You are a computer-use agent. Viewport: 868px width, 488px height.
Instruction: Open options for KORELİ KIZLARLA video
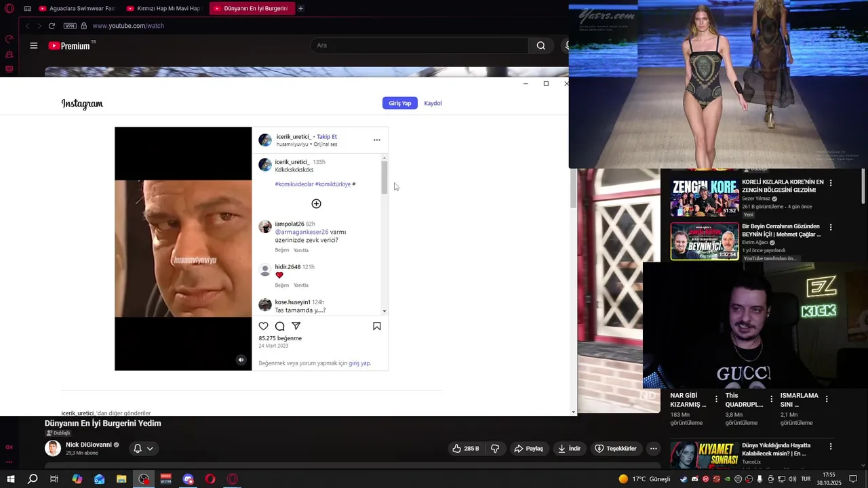[x=831, y=183]
